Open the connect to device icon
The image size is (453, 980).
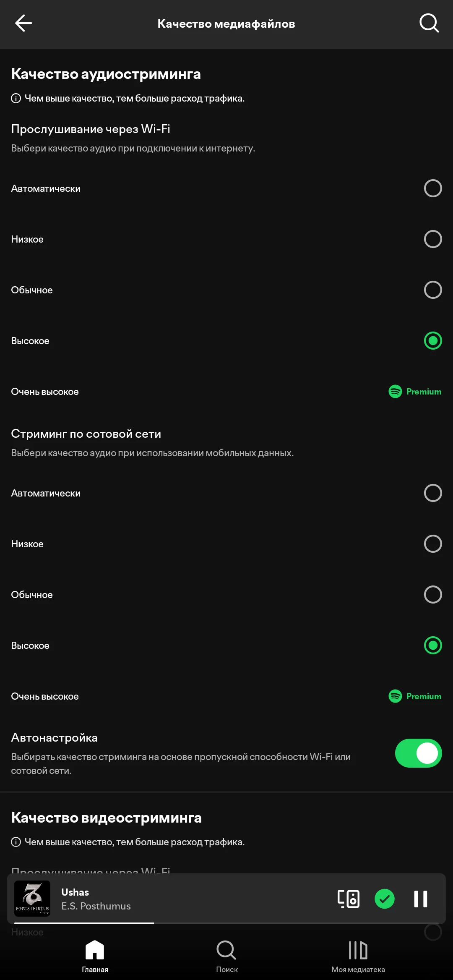click(349, 899)
